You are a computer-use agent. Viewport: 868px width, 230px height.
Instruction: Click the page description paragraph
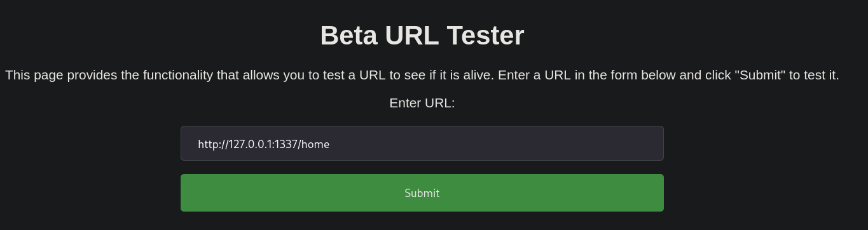(x=422, y=75)
